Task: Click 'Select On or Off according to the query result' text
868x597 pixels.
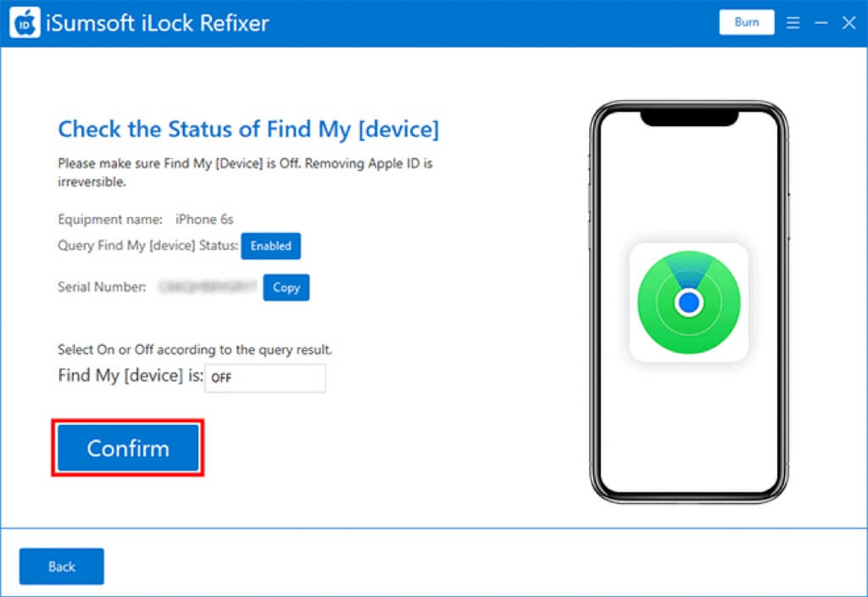Action: pyautogui.click(x=195, y=349)
